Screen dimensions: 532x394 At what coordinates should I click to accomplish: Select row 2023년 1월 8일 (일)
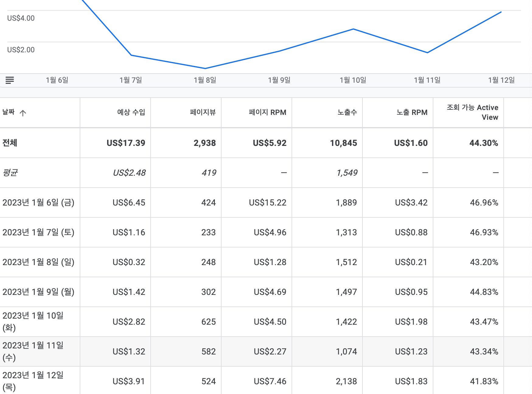(x=38, y=262)
